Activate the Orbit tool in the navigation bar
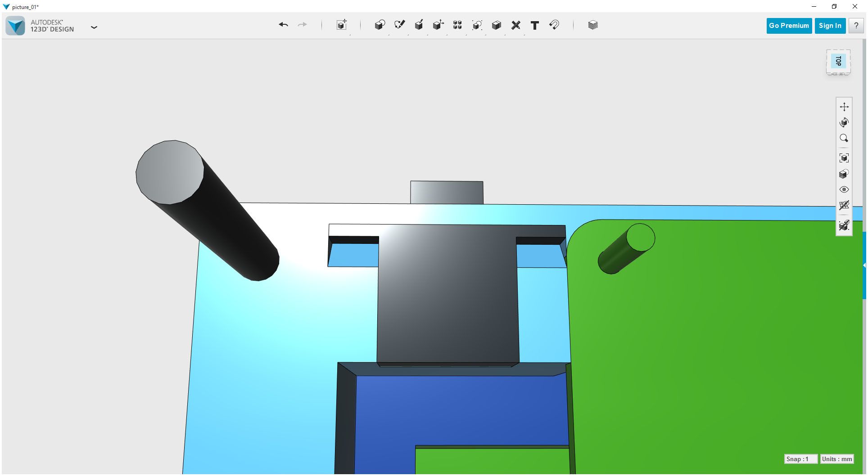The height and width of the screenshot is (476, 868). (845, 122)
